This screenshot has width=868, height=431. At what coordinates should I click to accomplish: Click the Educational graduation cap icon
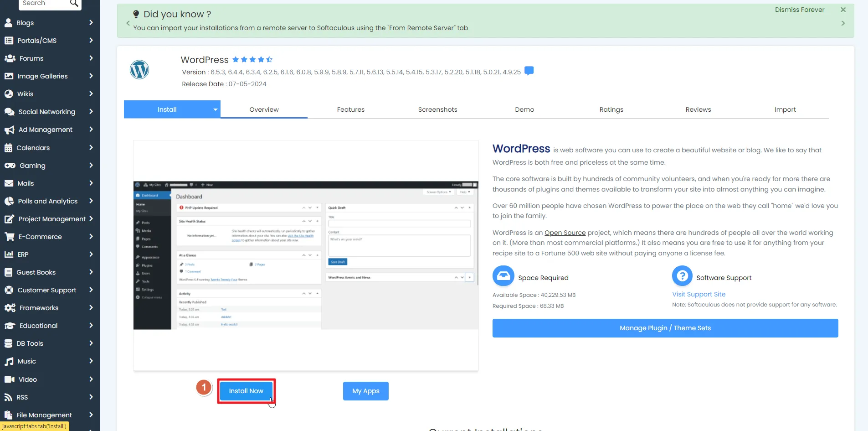pos(10,326)
